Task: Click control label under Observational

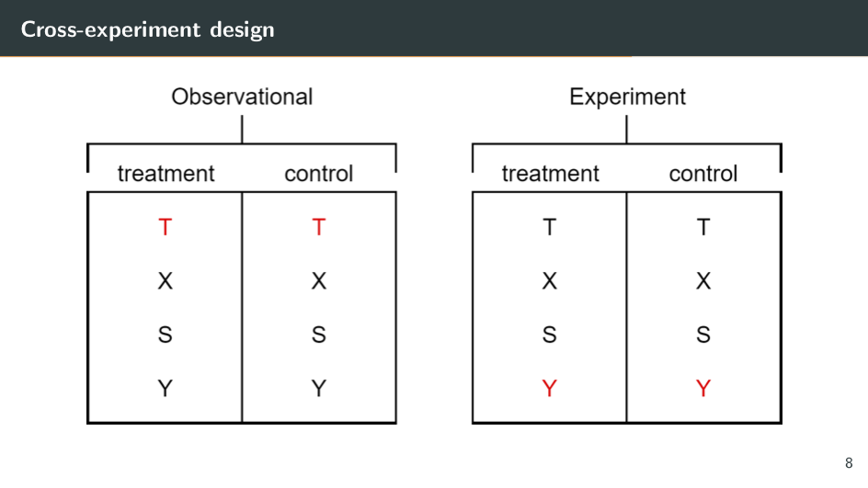Action: [318, 174]
